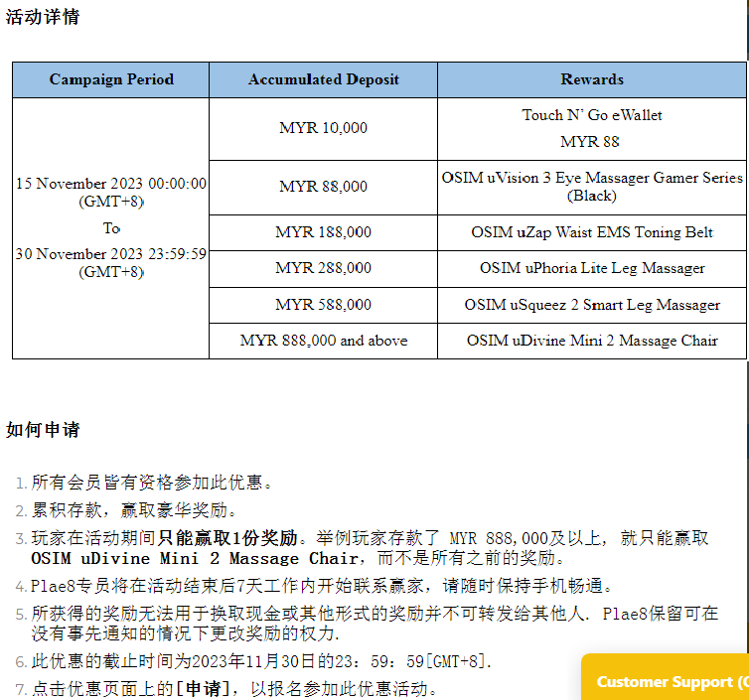Select the MYR 188,000 deposit cell
The image size is (749, 700).
pyautogui.click(x=324, y=232)
